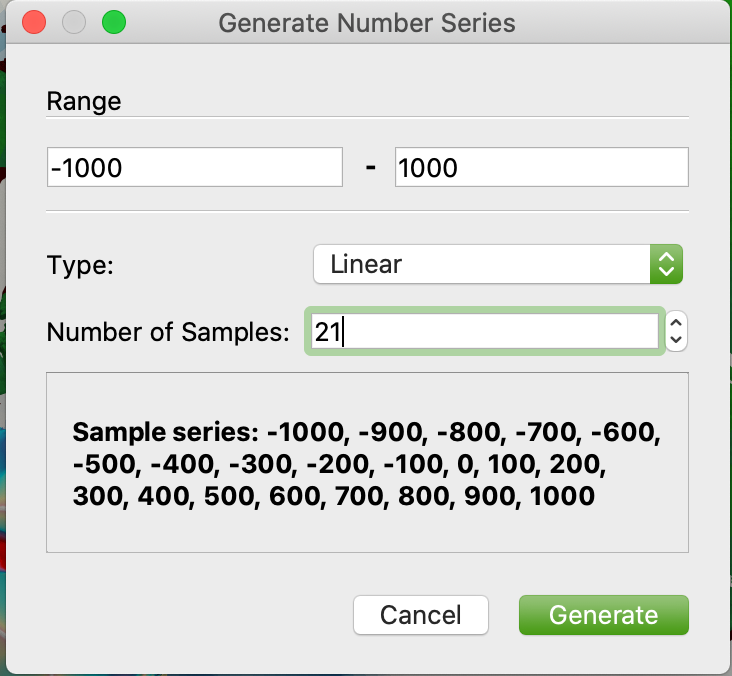The width and height of the screenshot is (732, 676).
Task: Click the dash between the range fields
Action: [371, 167]
